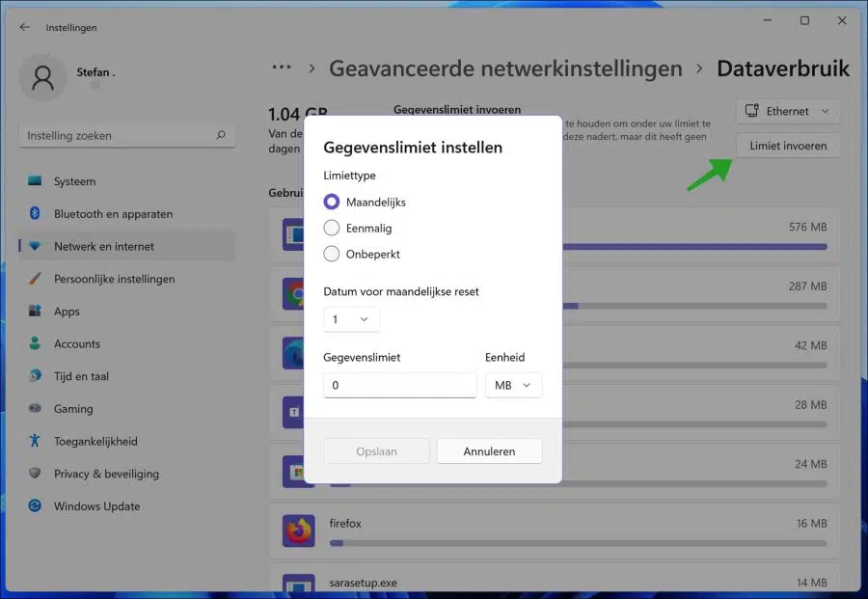This screenshot has height=599, width=868.
Task: Click the Ethernet adapter icon
Action: pyautogui.click(x=751, y=111)
